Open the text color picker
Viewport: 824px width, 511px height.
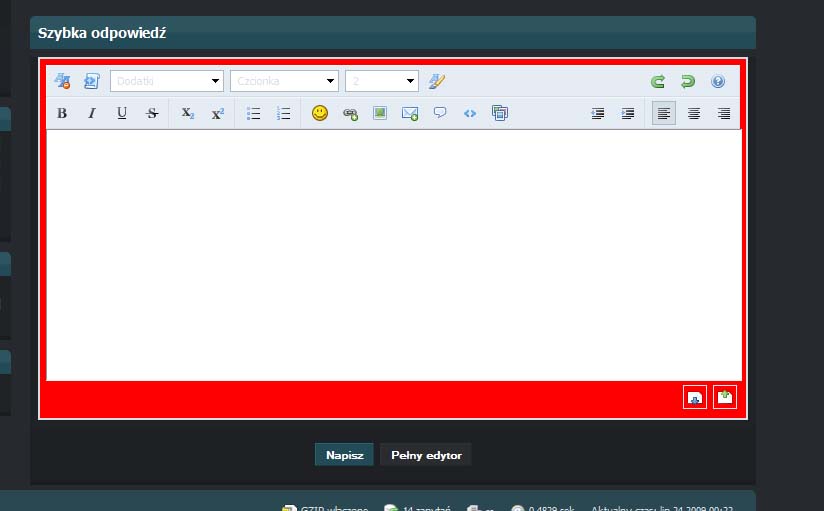pos(436,82)
